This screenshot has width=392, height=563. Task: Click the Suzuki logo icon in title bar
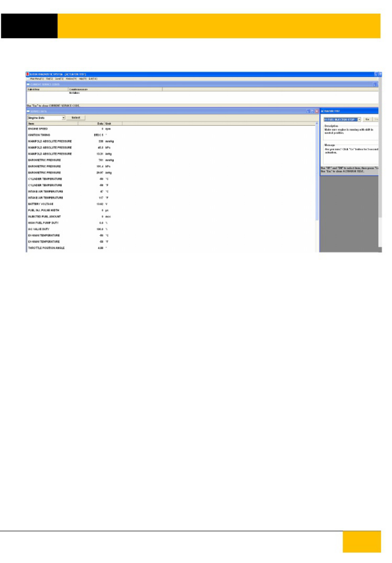(x=28, y=74)
